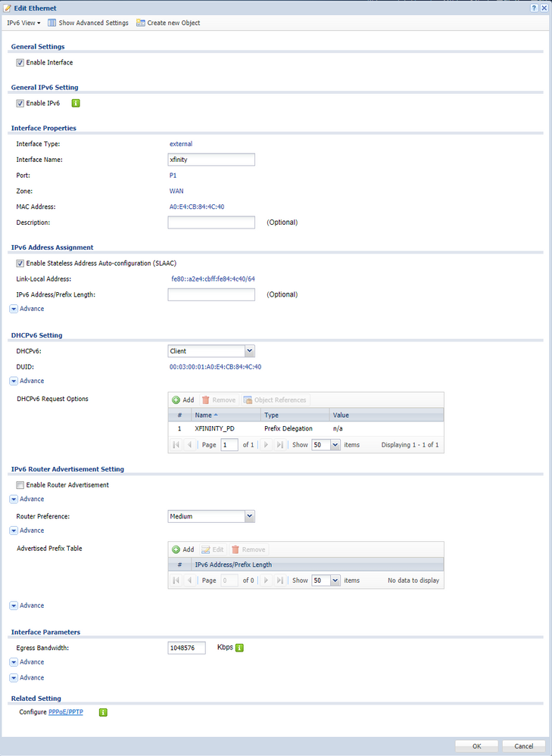Expand first Advance under Egress Bandwidth
This screenshot has height=756, width=552.
pos(27,662)
